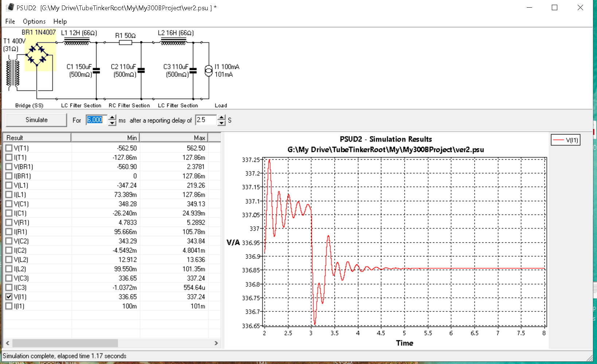The height and width of the screenshot is (364, 597).
Task: Show the V(C1) trace checkbox
Action: [9, 204]
